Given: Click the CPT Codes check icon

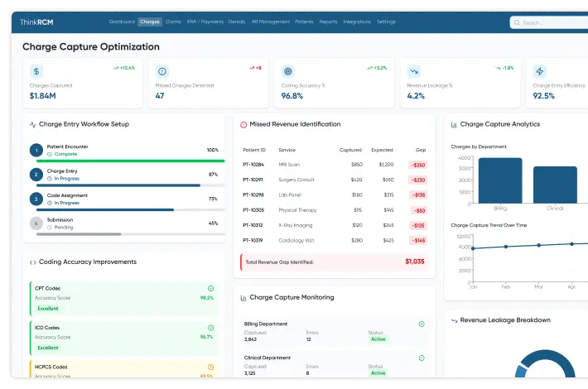Looking at the screenshot, I should 210,289.
